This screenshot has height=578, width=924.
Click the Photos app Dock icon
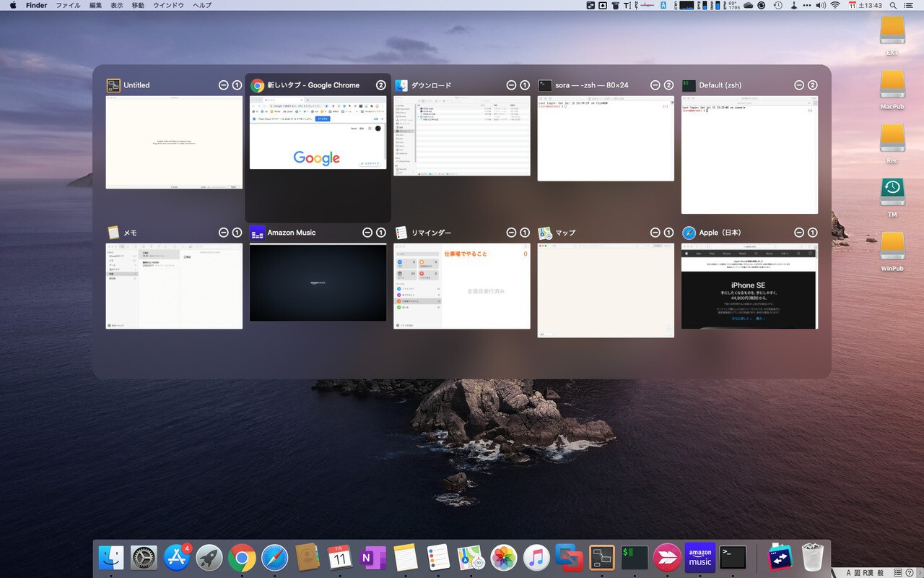[x=503, y=558]
